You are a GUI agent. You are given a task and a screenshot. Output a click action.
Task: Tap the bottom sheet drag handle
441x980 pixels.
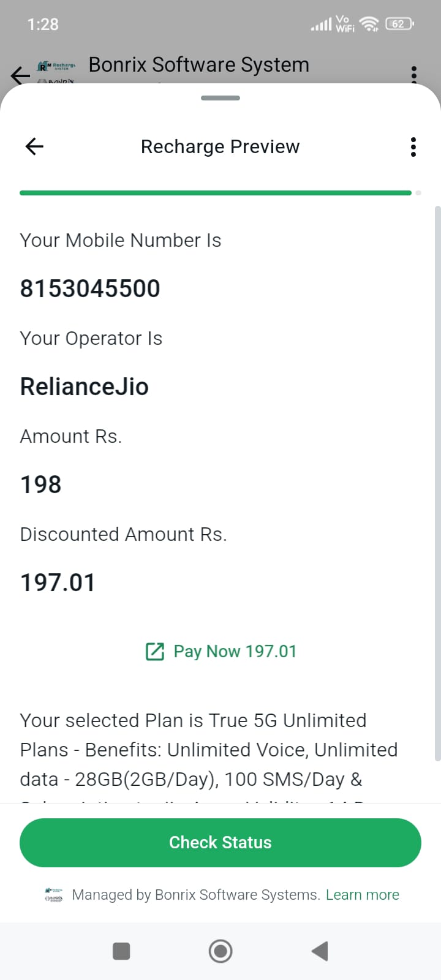pyautogui.click(x=221, y=98)
